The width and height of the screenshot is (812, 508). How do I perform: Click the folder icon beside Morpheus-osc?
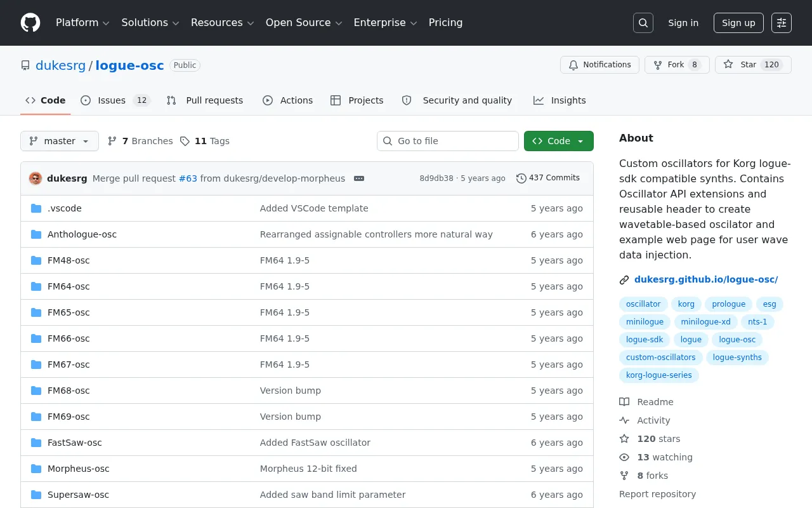36,469
